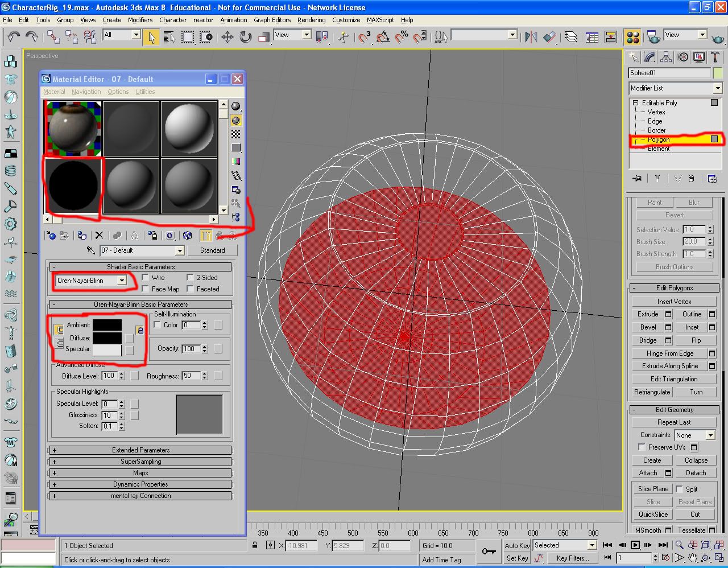Open the Material Editor Utilities menu
Screen dimensions: 728x568
pyautogui.click(x=145, y=92)
